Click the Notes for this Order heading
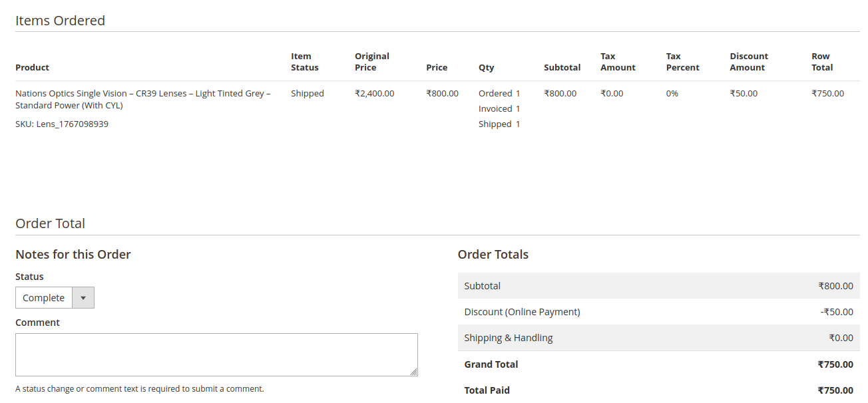Screen dimensions: 868x403 [x=73, y=254]
